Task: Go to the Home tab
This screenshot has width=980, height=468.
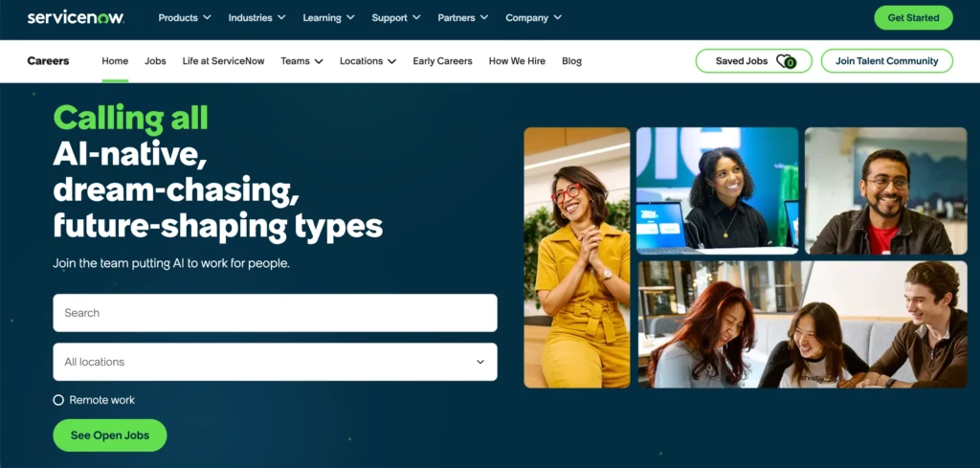Action: [x=115, y=61]
